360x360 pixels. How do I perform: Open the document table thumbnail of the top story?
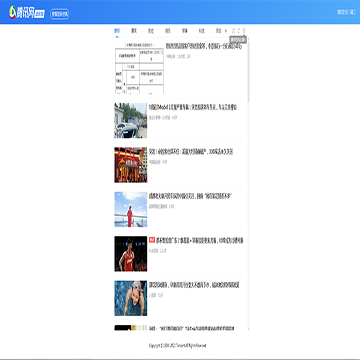[139, 68]
